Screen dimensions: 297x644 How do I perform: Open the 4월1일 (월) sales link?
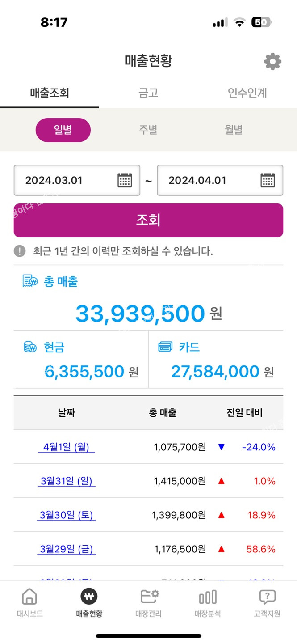pyautogui.click(x=66, y=447)
